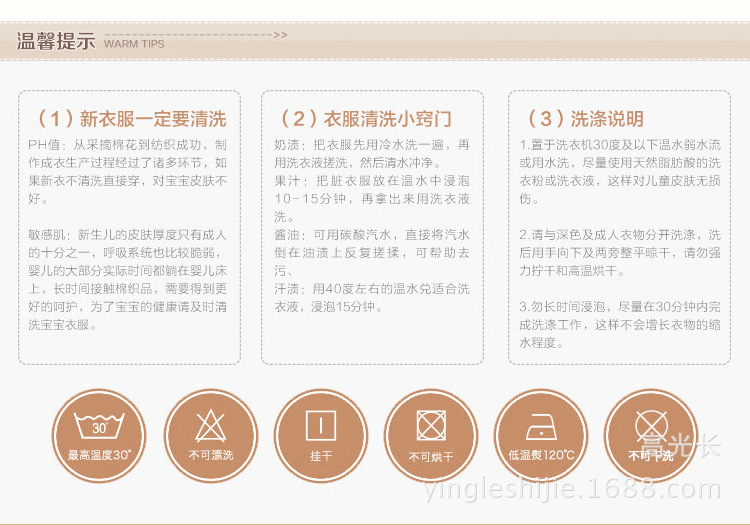Screen dimensions: 750x525
Task: Click the line 力拧干和高温烘干。
Action: point(573,271)
